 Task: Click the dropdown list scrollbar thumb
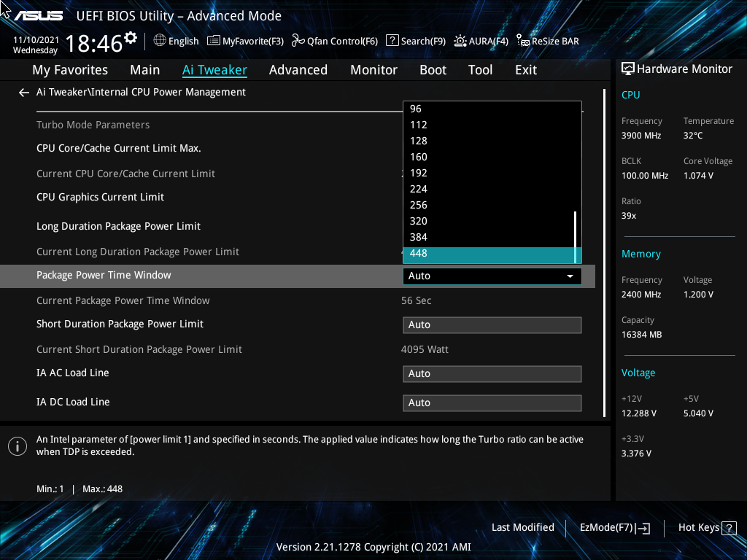point(576,237)
